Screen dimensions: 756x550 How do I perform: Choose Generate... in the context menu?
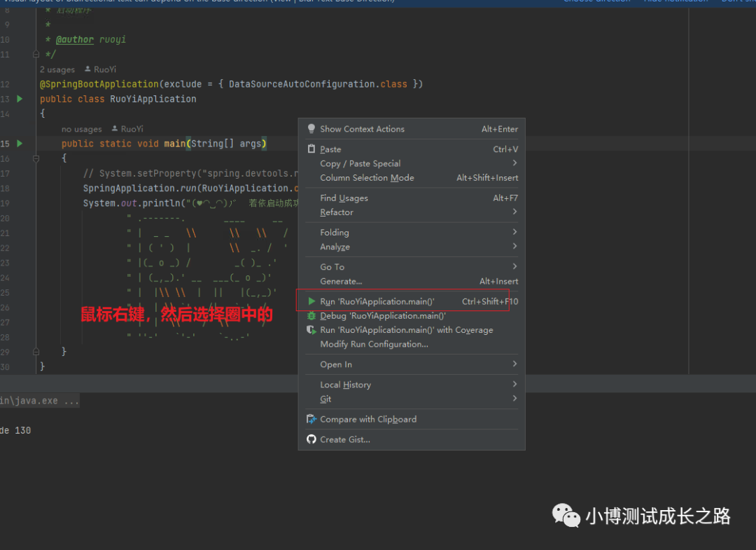tap(412, 281)
